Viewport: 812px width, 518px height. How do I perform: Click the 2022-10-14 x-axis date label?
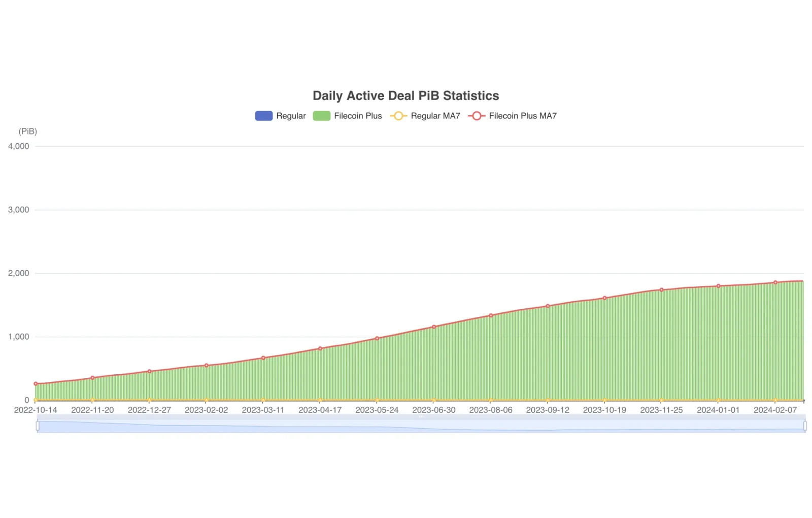point(36,410)
